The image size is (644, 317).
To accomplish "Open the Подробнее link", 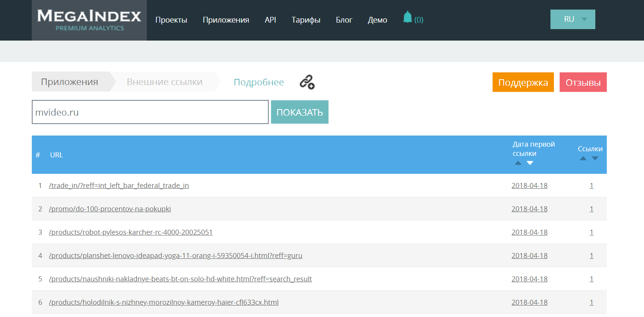I will [259, 82].
